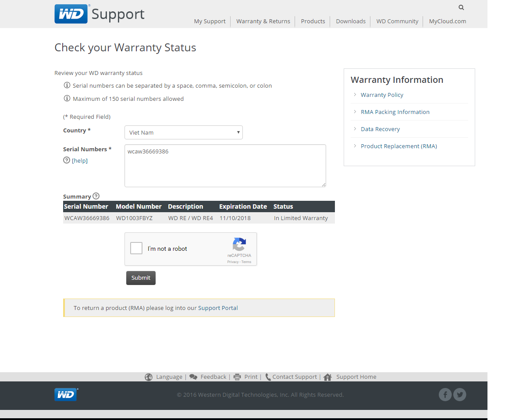Open the Product Replacement (RMA) link

click(399, 146)
